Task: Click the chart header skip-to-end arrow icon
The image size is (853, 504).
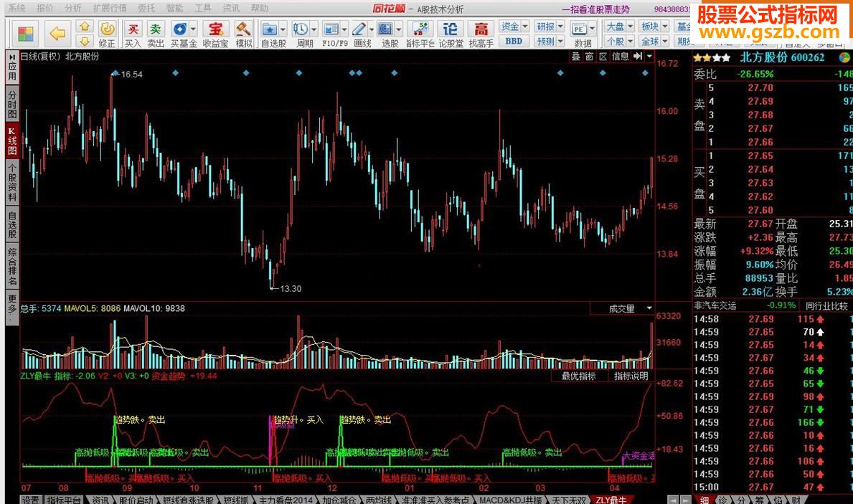Action: click(638, 56)
